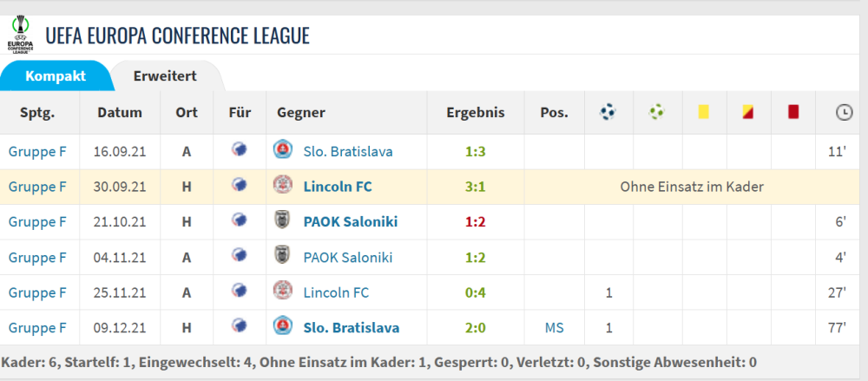The image size is (868, 381).
Task: Click the yellow-red card icon header
Action: tap(747, 112)
